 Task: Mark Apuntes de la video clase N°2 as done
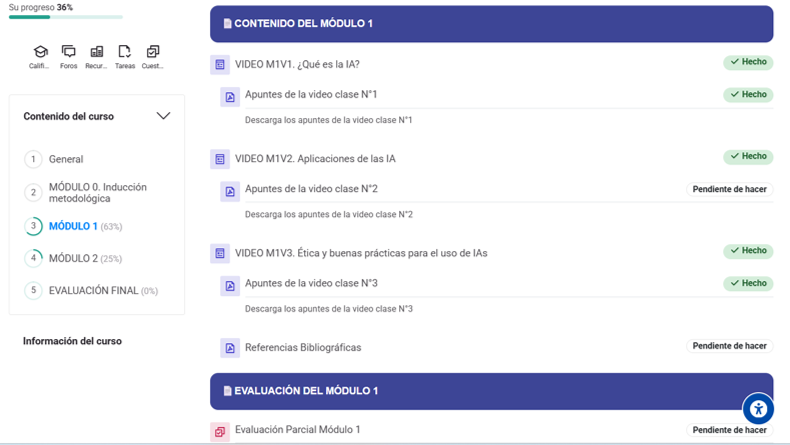pyautogui.click(x=729, y=189)
